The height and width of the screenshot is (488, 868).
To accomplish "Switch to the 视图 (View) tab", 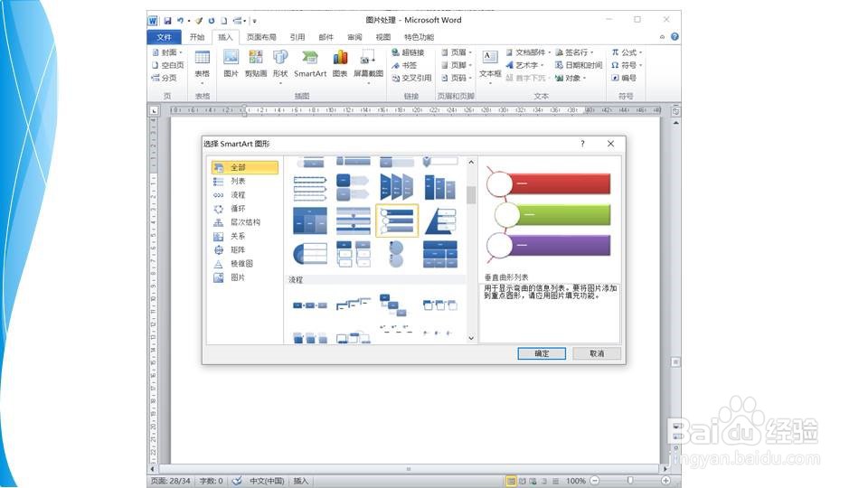I will coord(383,37).
